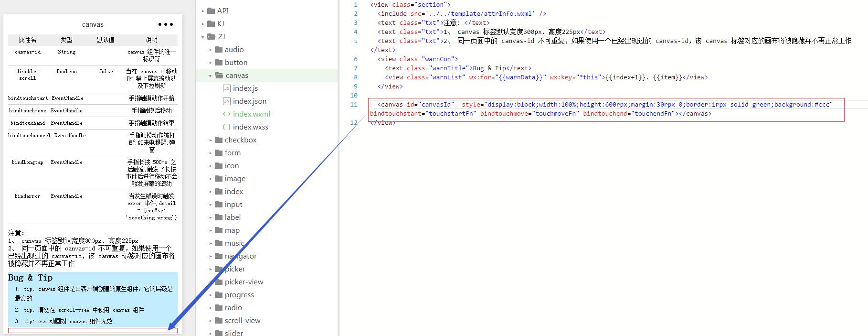Click the button folder icon

coord(219,62)
